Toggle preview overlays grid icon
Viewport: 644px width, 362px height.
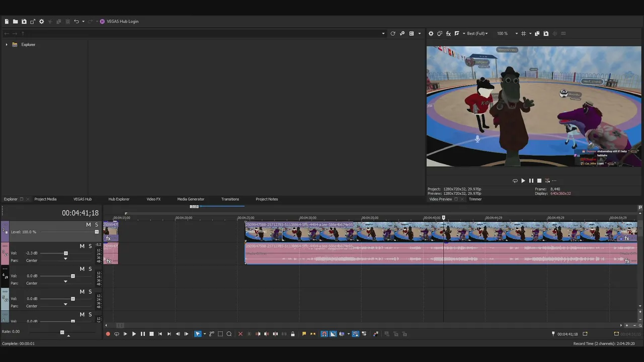pyautogui.click(x=523, y=34)
